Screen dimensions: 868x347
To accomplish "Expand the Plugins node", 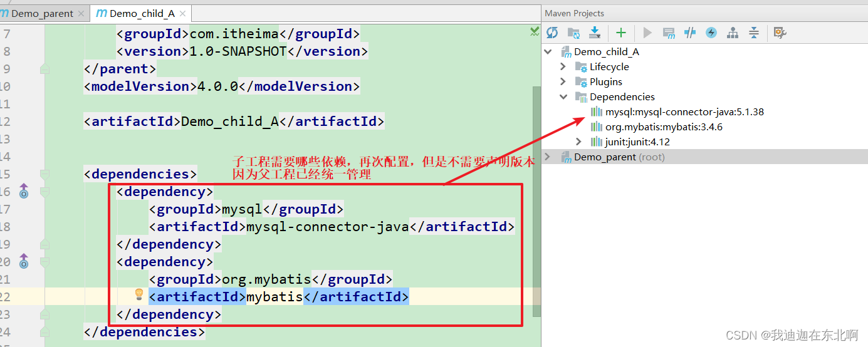I will 563,81.
